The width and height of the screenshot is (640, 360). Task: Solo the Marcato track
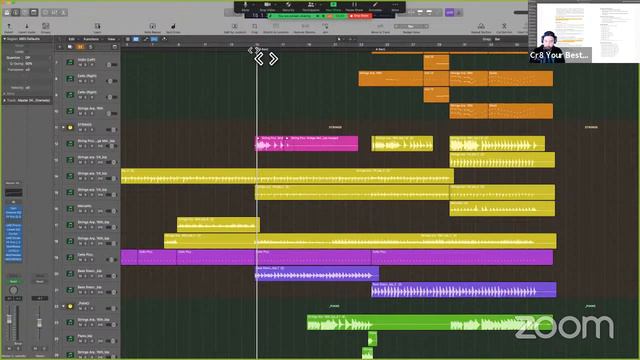pyautogui.click(x=85, y=211)
